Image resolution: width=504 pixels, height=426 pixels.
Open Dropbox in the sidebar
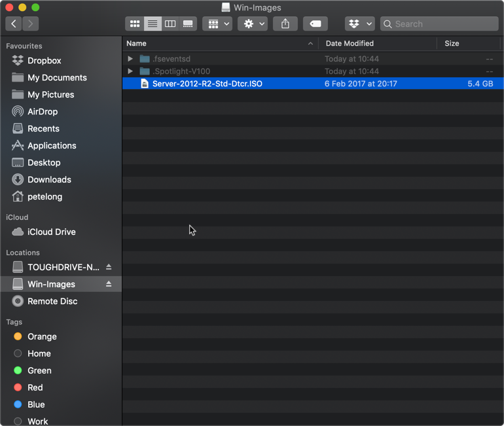(61, 60)
